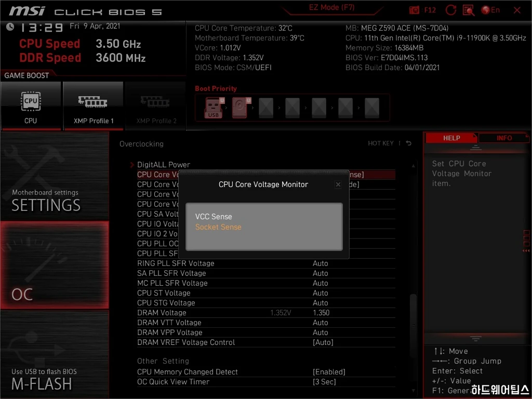Select the USB boot priority device

214,108
